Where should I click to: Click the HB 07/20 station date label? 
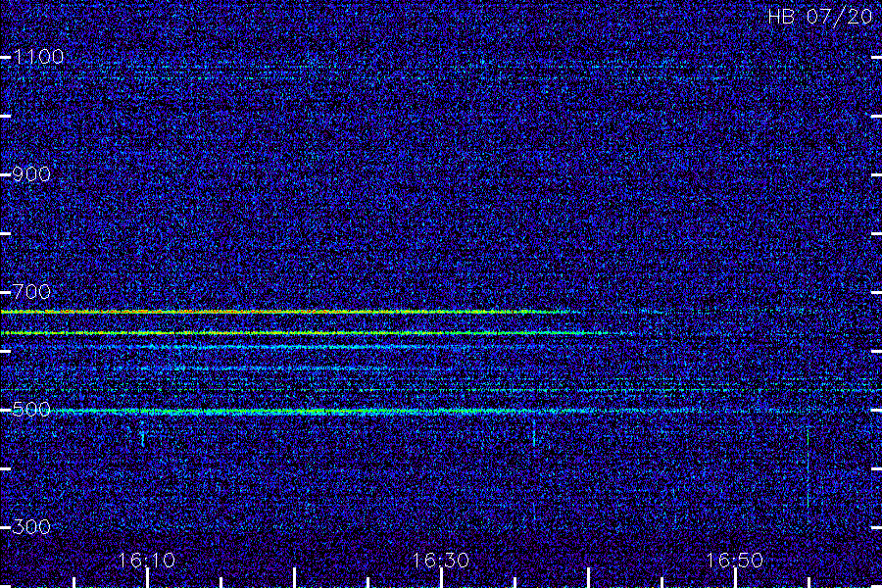[820, 17]
